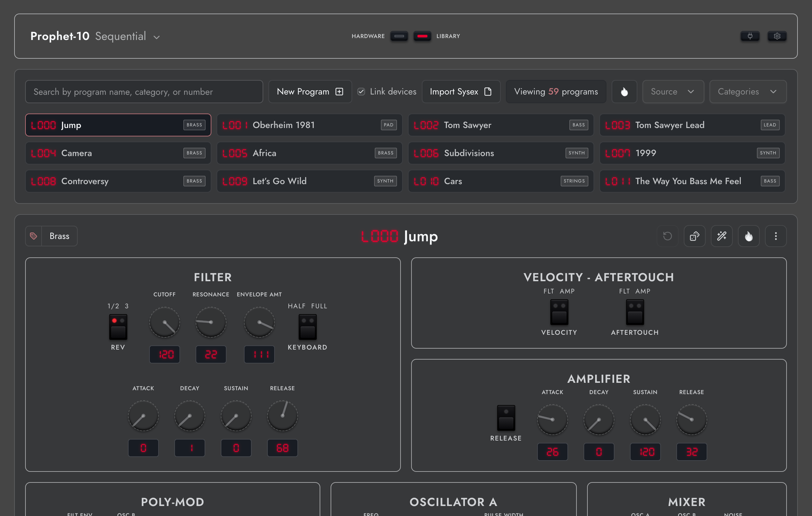This screenshot has height=516, width=812.
Task: Click the L000 Jump program title
Action: pos(399,236)
